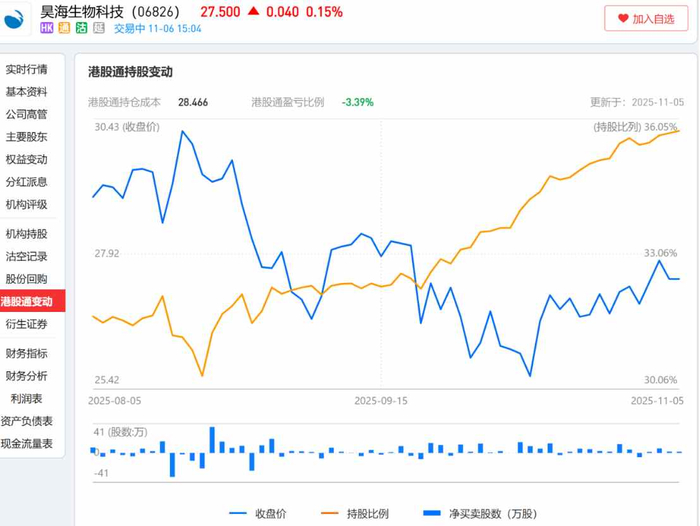The image size is (700, 526).
Task: Click the heart icon in 加入自选
Action: (623, 19)
